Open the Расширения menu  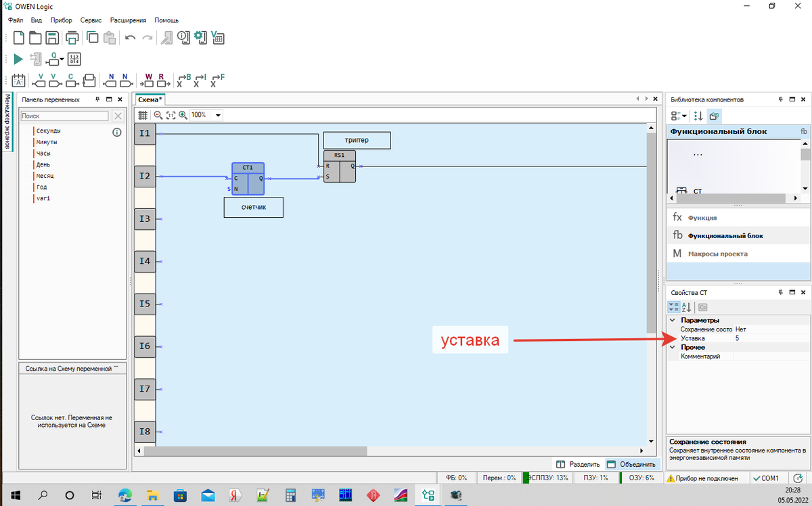pyautogui.click(x=128, y=20)
